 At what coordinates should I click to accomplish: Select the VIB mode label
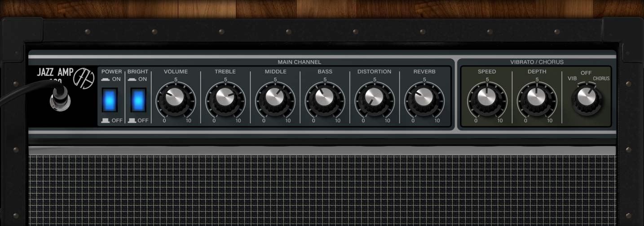point(572,78)
